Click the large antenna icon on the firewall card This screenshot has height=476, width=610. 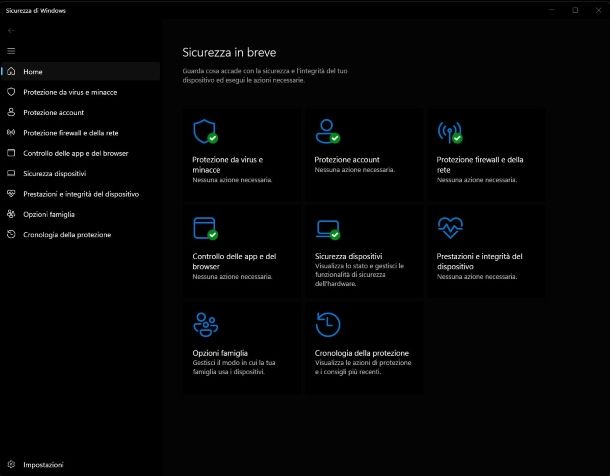tap(450, 132)
